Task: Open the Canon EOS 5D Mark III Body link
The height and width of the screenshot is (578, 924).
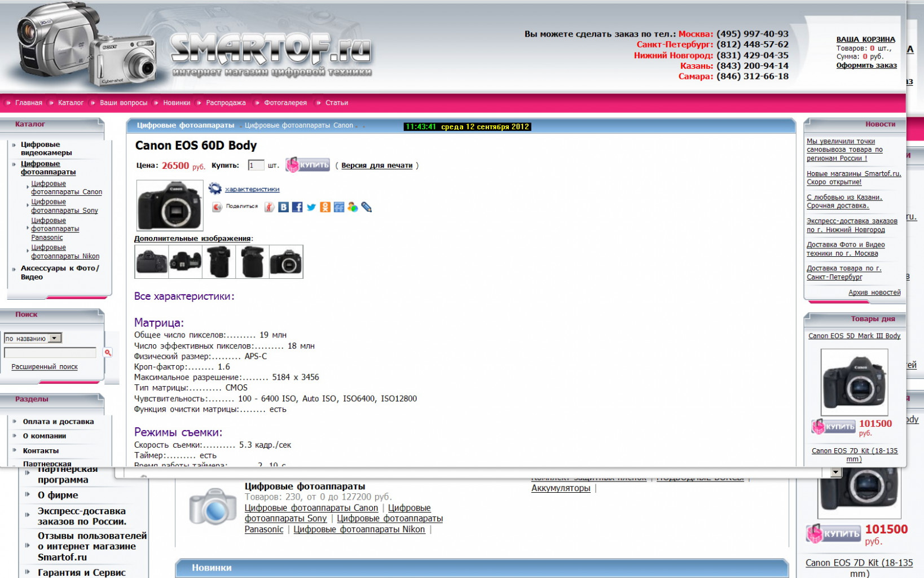Action: [854, 336]
